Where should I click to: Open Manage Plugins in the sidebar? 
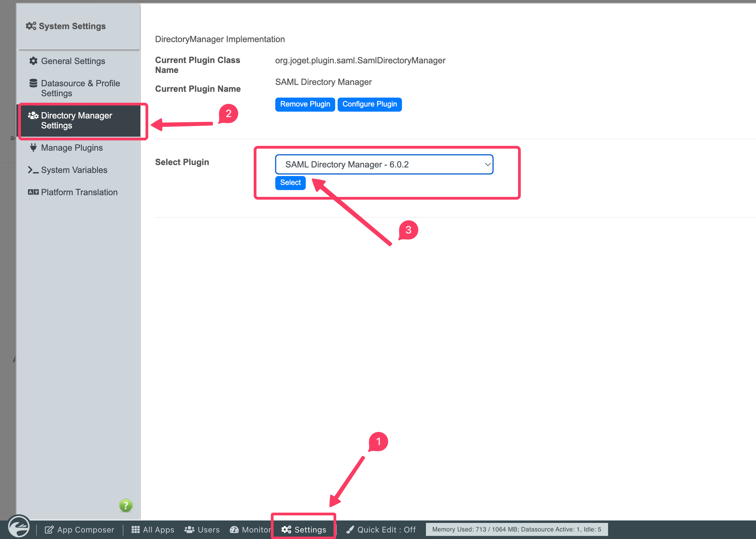pos(72,148)
